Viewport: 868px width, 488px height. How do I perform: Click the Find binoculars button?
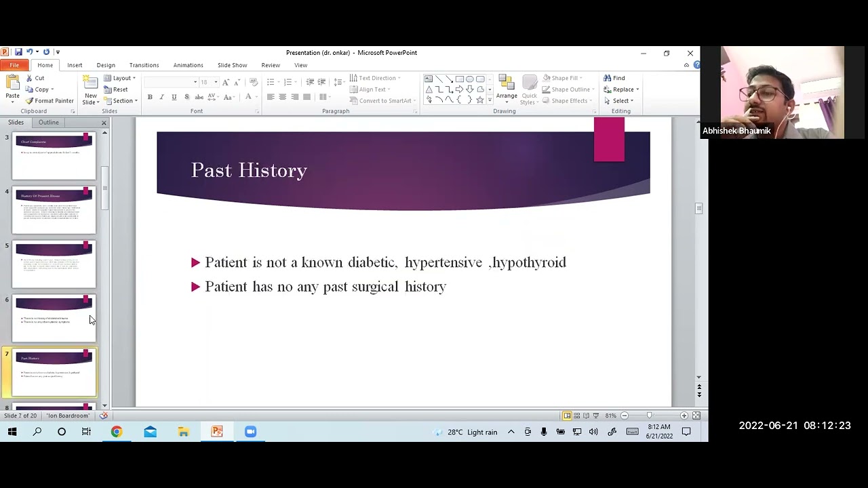614,78
